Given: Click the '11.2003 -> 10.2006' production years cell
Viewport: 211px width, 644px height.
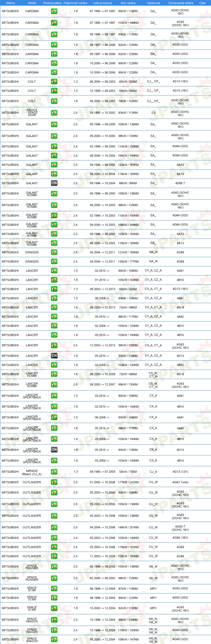Looking at the screenshot, I should [103, 556].
